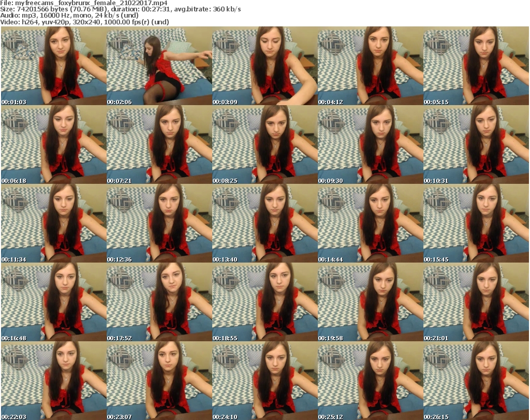Pick the frame stamped 00:15:45

476,224
